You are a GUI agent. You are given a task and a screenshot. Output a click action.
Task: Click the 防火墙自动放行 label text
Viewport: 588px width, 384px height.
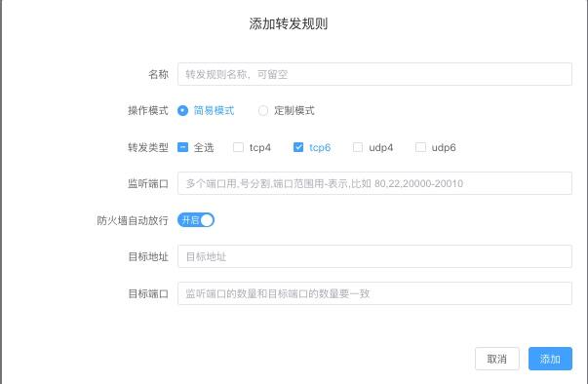[x=133, y=220]
